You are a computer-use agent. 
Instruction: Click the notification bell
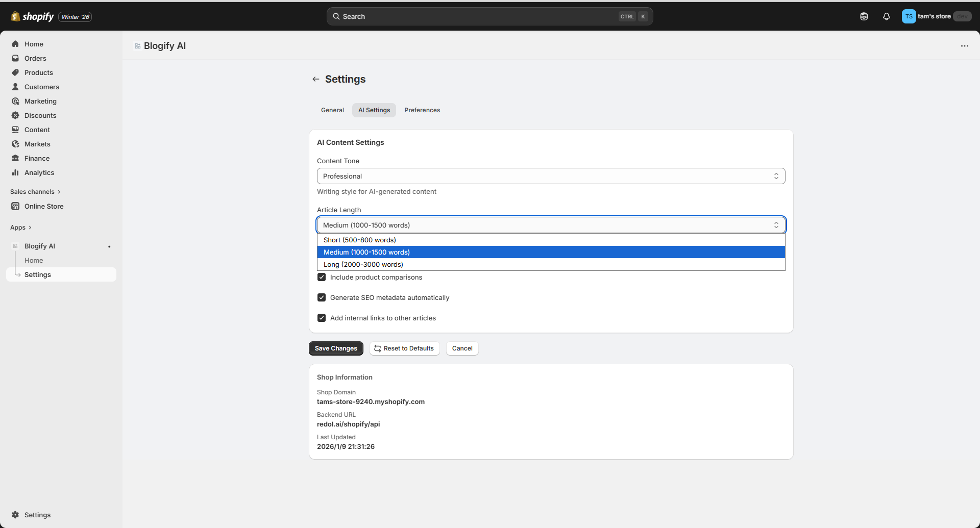pos(887,16)
